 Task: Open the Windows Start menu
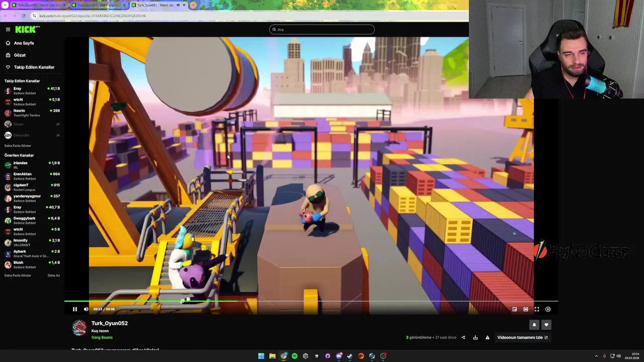pyautogui.click(x=261, y=356)
